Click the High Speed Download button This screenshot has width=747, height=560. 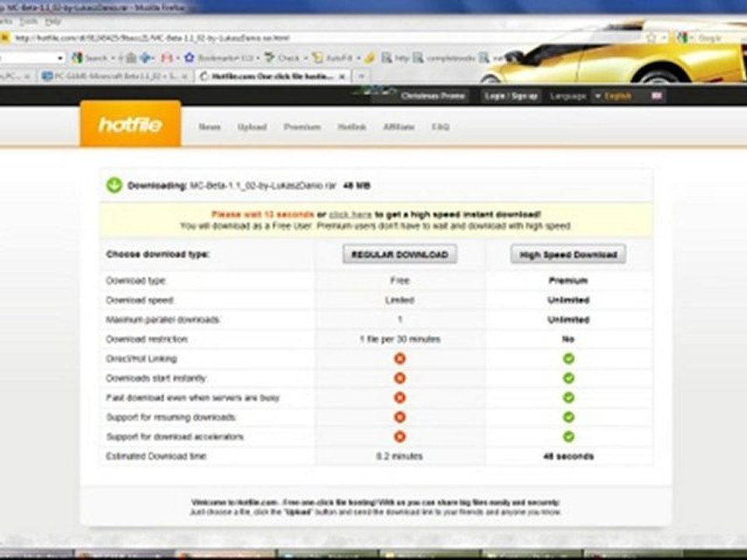568,254
